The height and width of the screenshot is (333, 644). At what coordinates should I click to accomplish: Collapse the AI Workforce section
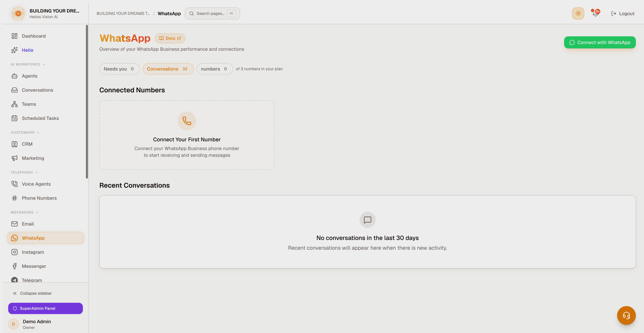point(28,64)
